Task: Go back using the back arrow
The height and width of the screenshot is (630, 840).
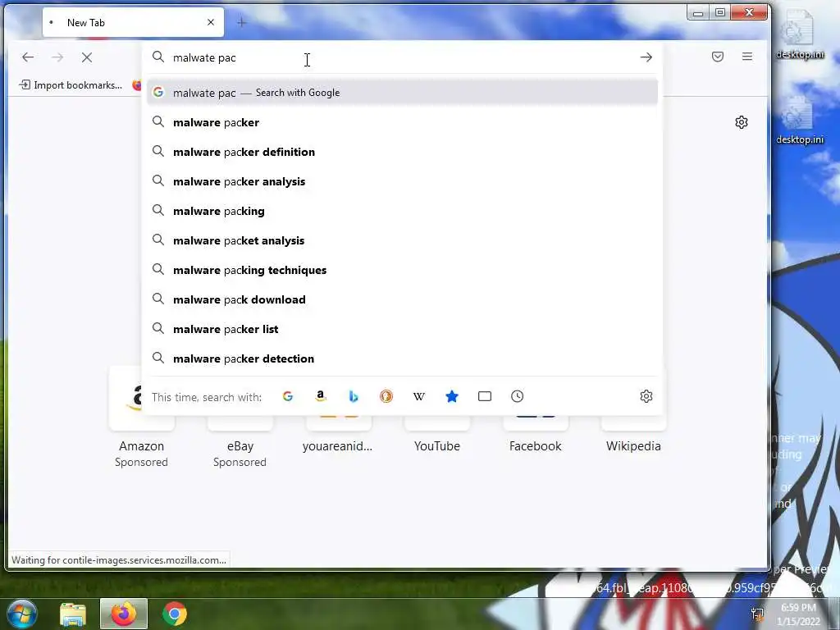Action: [28, 57]
